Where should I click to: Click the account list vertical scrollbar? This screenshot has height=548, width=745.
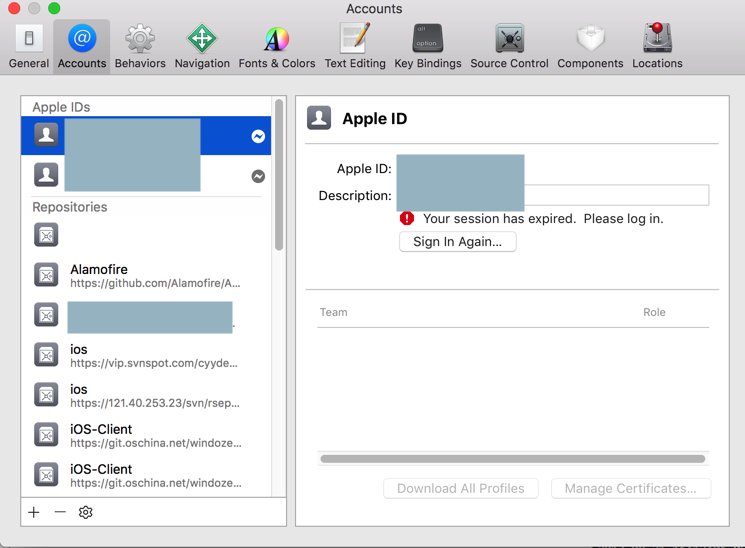click(279, 174)
